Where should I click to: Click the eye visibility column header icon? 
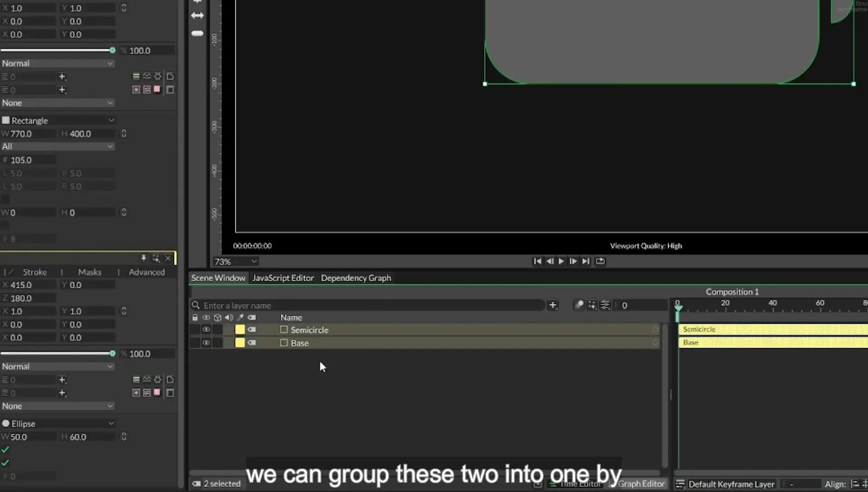pyautogui.click(x=206, y=317)
